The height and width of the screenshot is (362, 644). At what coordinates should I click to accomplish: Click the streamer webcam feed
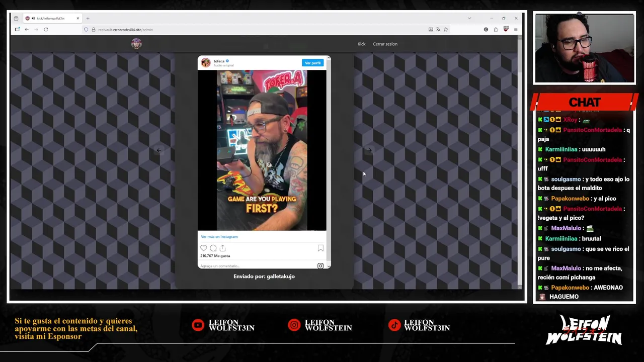[585, 48]
